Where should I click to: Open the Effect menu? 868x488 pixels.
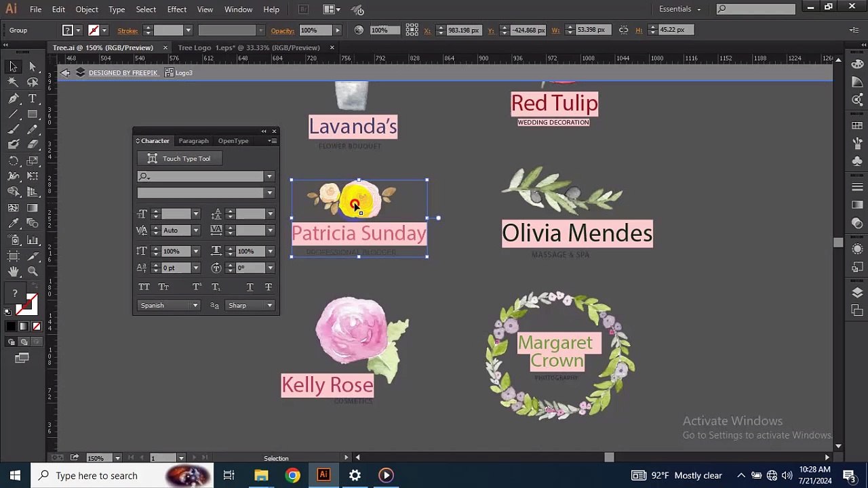tap(176, 9)
